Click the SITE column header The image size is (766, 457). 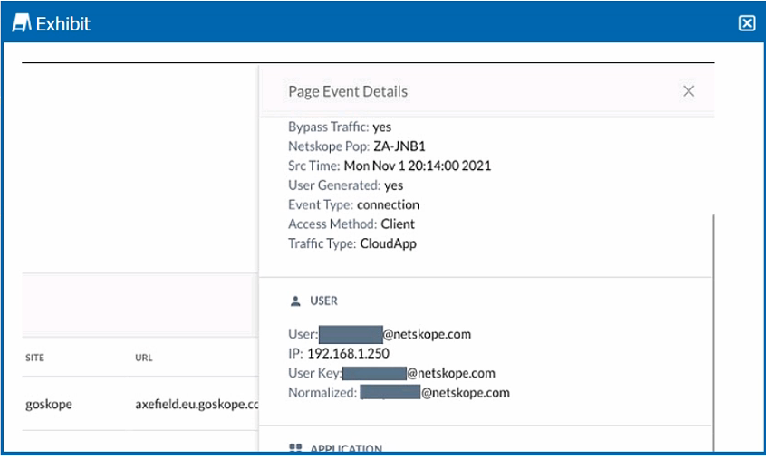35,358
